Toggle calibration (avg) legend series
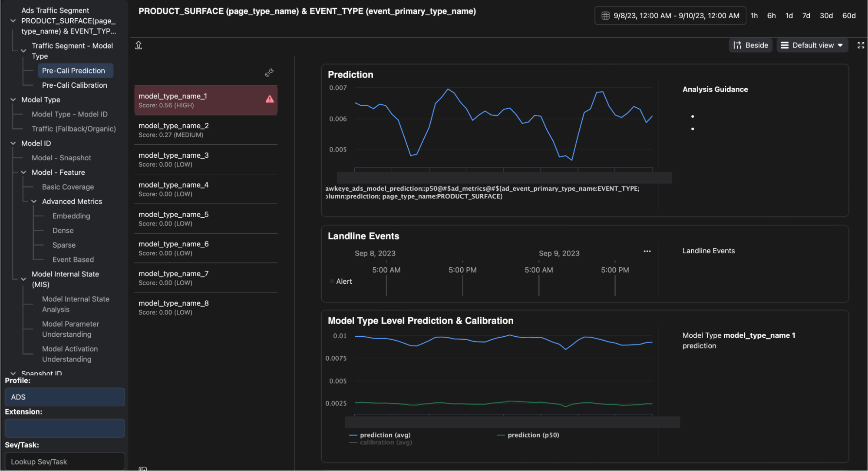This screenshot has height=471, width=868. pos(386,442)
